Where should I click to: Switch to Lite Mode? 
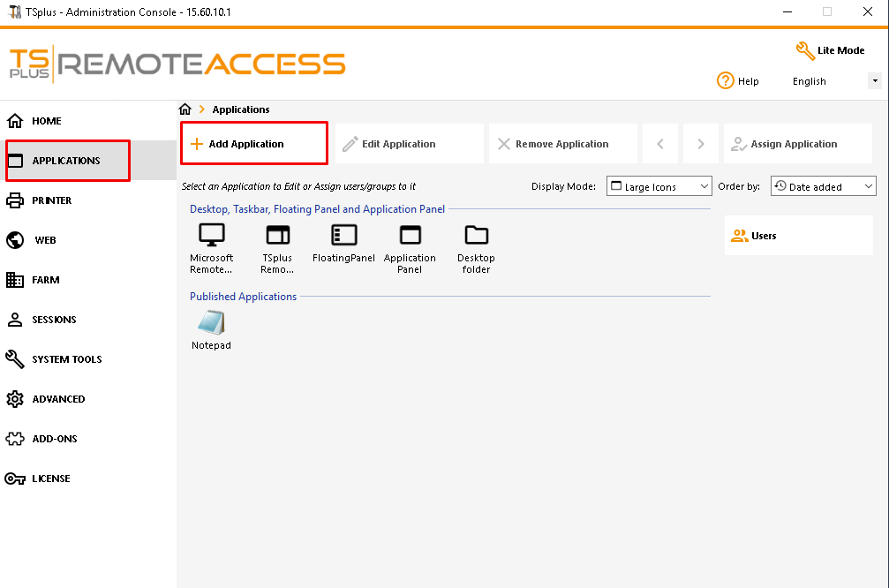[x=830, y=50]
